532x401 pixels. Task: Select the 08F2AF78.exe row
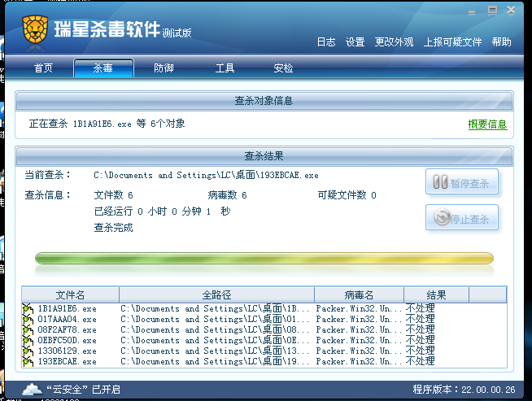click(264, 329)
